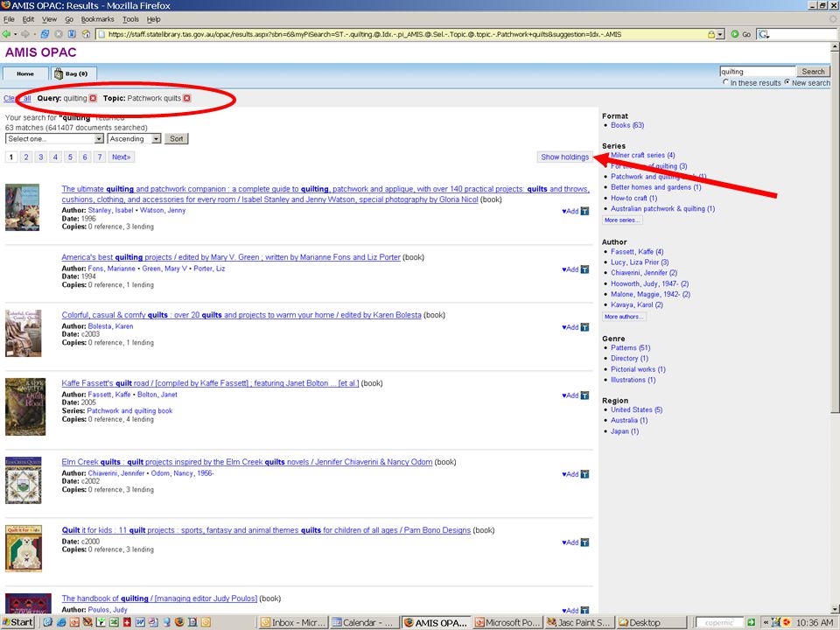Image resolution: width=840 pixels, height=630 pixels.
Task: Click the 'Elm Creek quilts' cover thumbnail
Action: tap(23, 480)
